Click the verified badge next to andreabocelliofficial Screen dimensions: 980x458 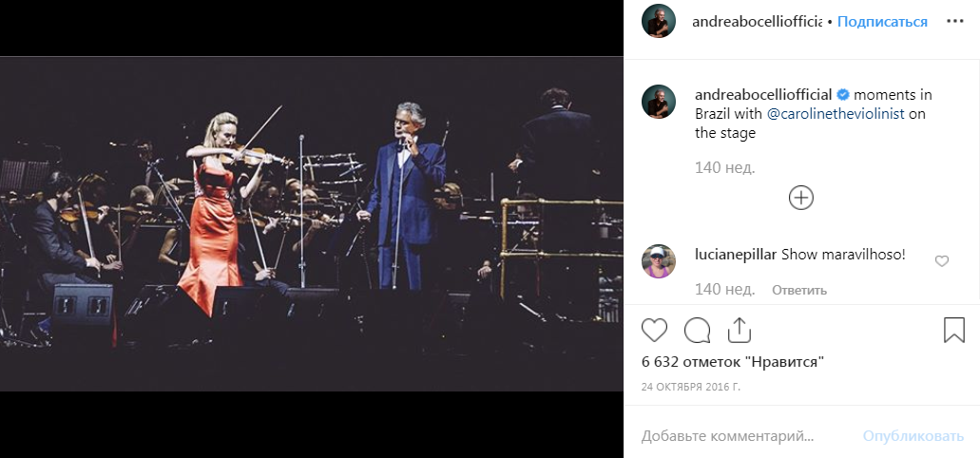coord(842,95)
